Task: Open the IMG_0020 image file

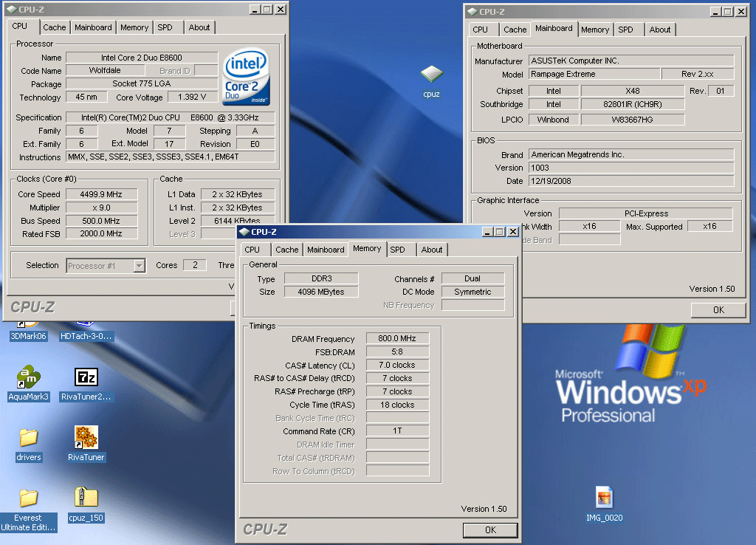Action: (604, 499)
